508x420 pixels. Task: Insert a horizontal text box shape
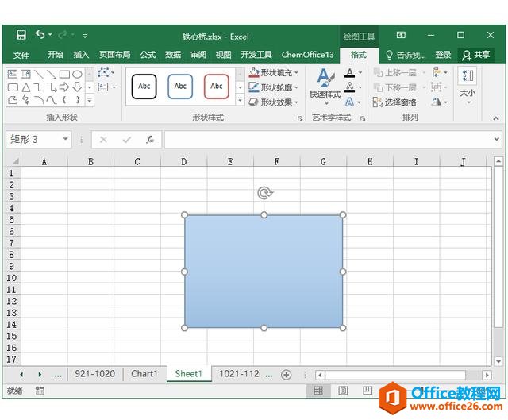pyautogui.click(x=13, y=74)
